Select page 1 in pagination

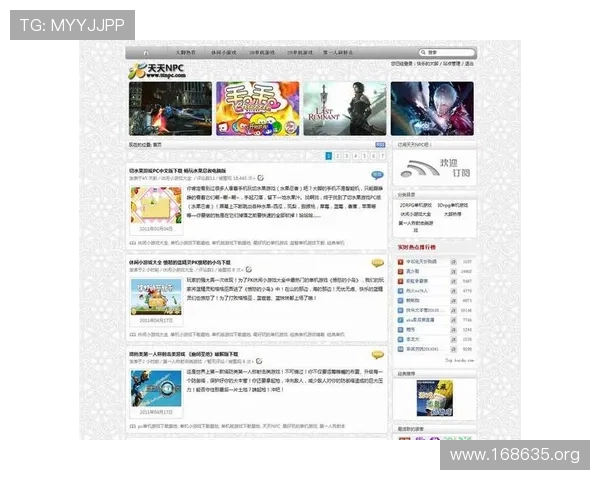[x=328, y=156]
